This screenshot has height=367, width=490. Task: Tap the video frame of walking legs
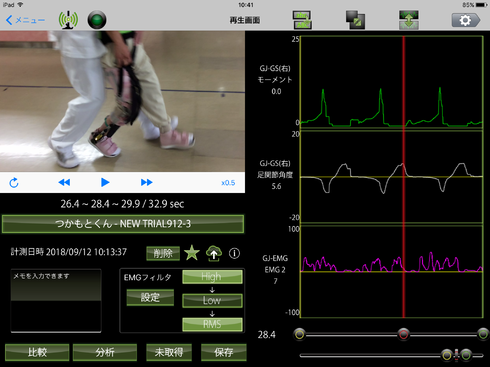click(122, 101)
